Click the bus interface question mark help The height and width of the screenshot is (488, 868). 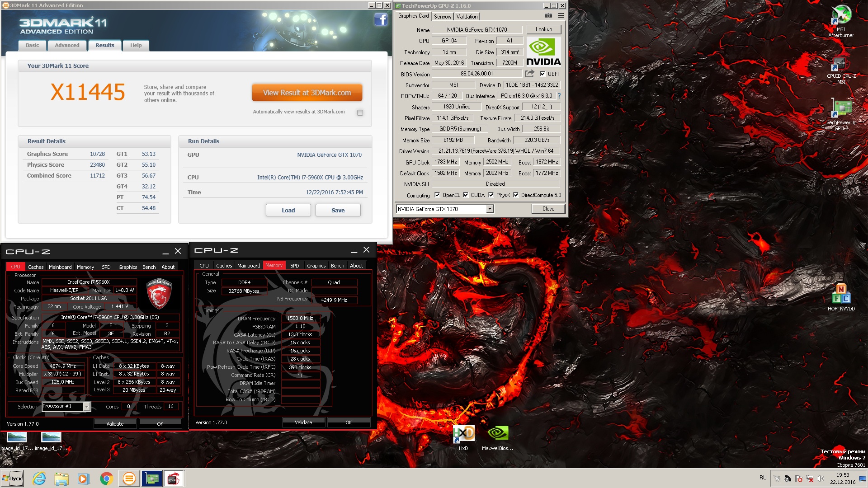[x=559, y=96]
